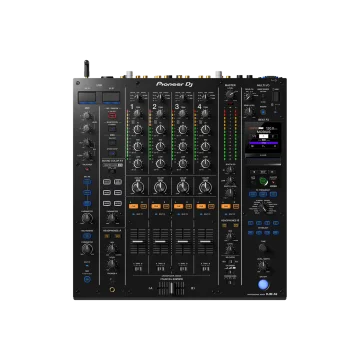Click the channel 2 COLOR knob
Screen dimensions: 360x360
(x=160, y=188)
